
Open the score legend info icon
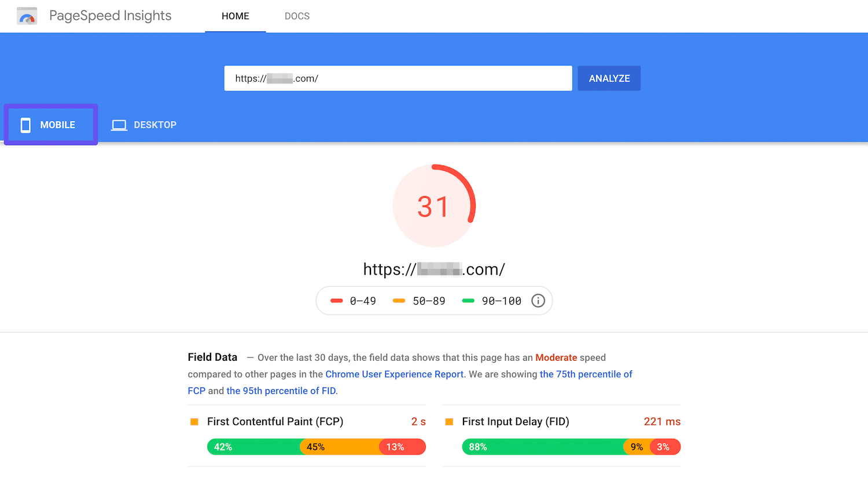pos(538,300)
